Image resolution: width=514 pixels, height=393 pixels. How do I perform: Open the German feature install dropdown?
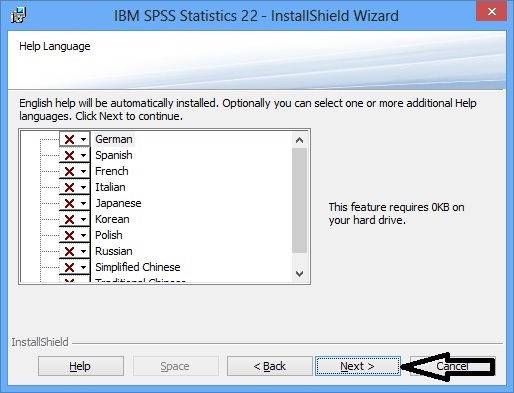(75, 139)
